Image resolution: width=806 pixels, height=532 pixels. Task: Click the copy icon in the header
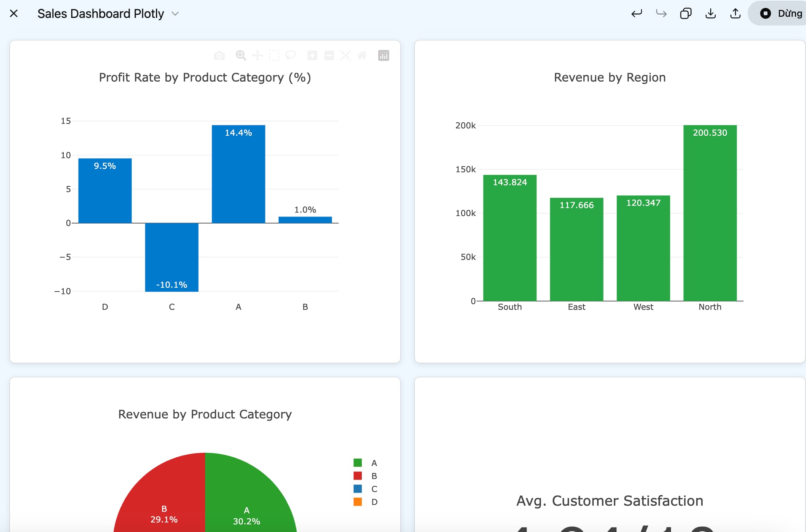[x=686, y=14]
